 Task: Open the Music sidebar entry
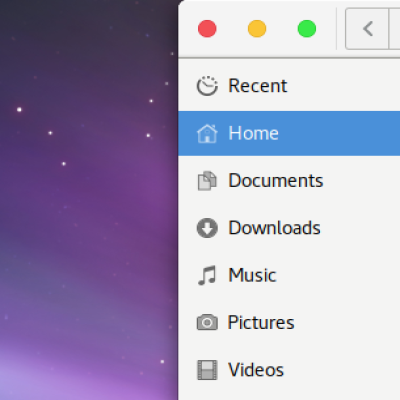pos(289,275)
